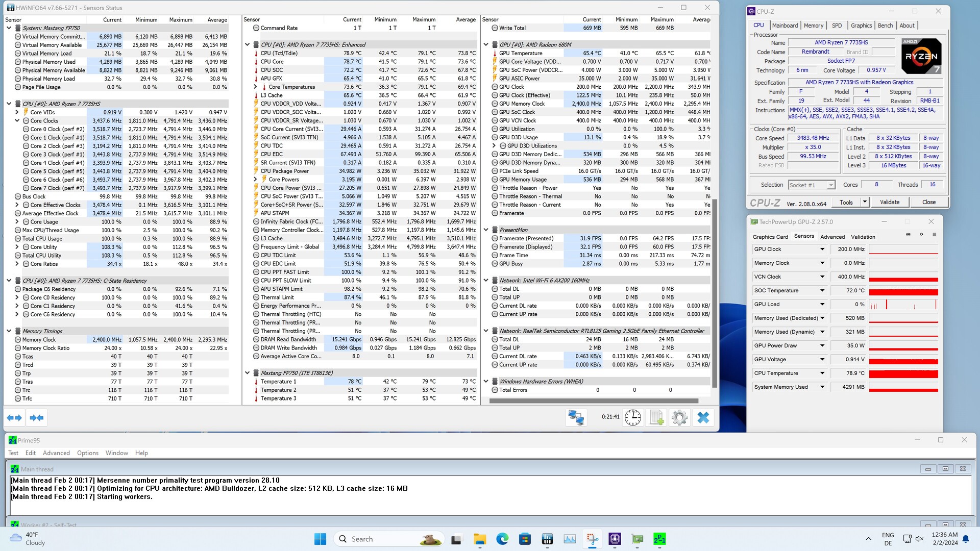
Task: Click the Validate button in CPU-Z
Action: [x=890, y=202]
